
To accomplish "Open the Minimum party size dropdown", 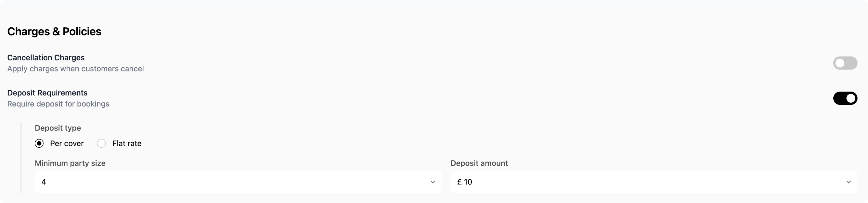I will click(238, 182).
